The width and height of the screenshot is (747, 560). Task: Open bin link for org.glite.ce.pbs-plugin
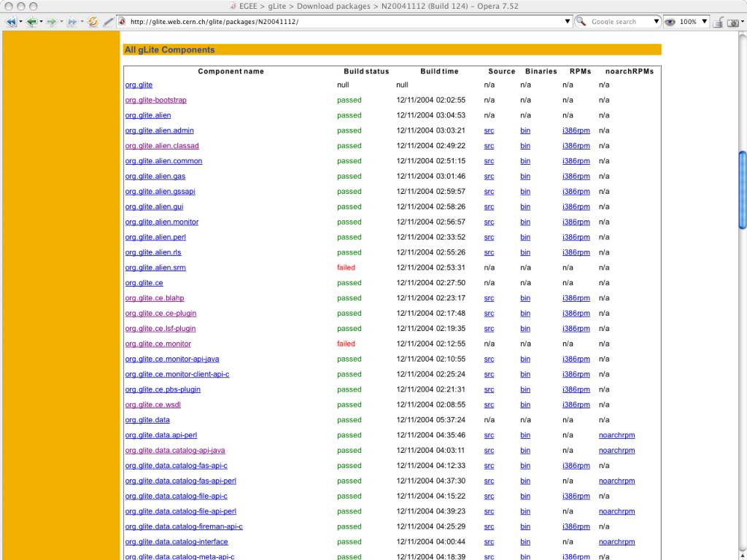point(525,389)
